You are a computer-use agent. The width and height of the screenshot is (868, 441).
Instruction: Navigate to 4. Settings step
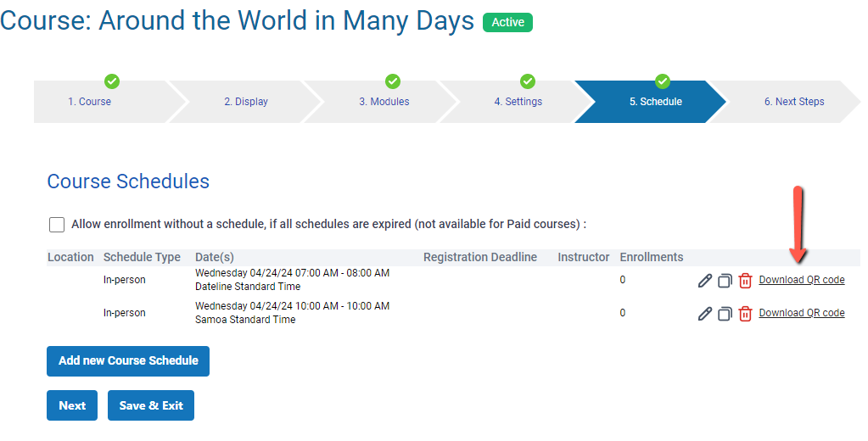518,102
